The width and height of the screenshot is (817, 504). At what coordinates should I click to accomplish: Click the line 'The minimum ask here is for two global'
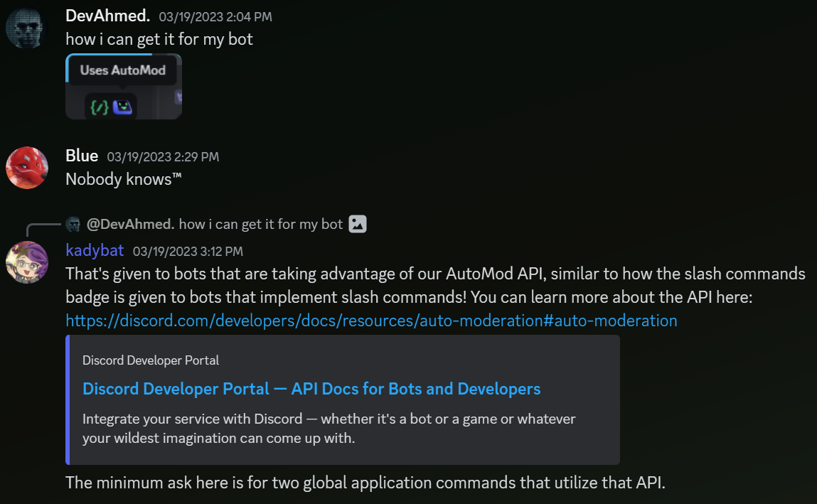[x=365, y=483]
